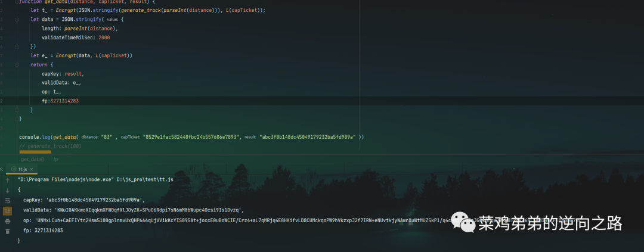Image resolution: width=644 pixels, height=252 pixels.
Task: Collapse the get_data function fold marker
Action: point(16,2)
